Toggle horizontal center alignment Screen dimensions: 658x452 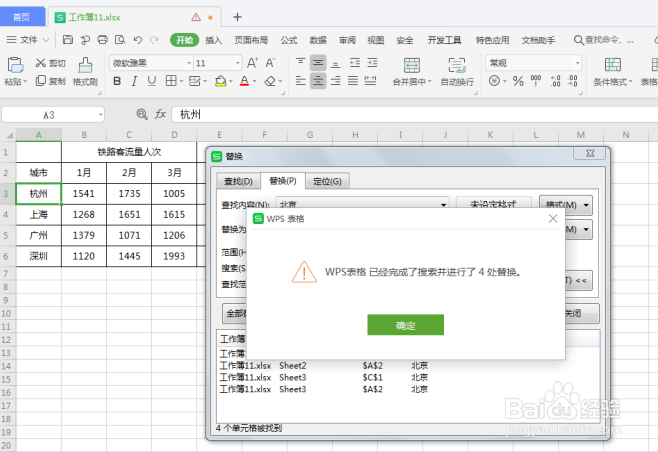tap(318, 81)
